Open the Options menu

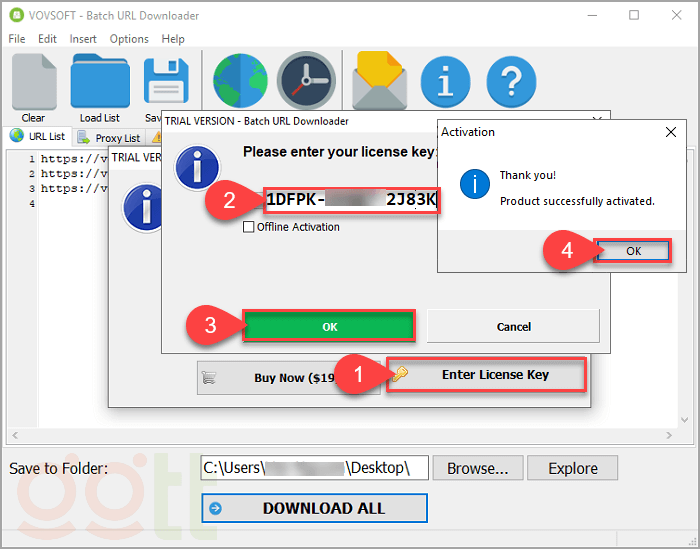tap(129, 39)
